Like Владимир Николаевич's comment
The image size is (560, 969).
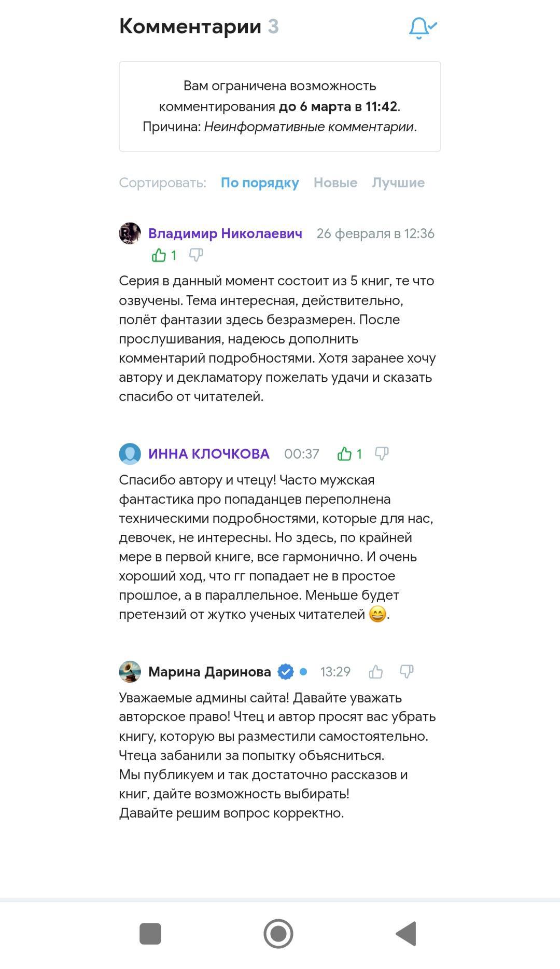pyautogui.click(x=159, y=255)
